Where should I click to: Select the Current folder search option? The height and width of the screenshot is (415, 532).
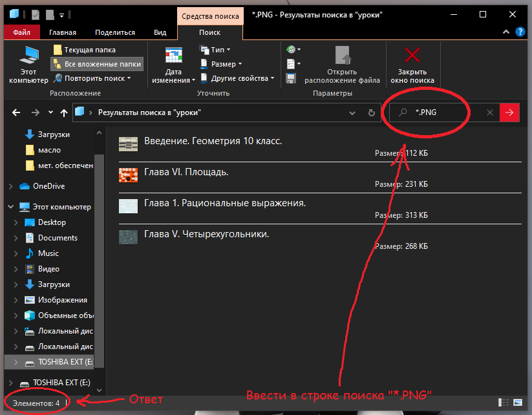85,50
